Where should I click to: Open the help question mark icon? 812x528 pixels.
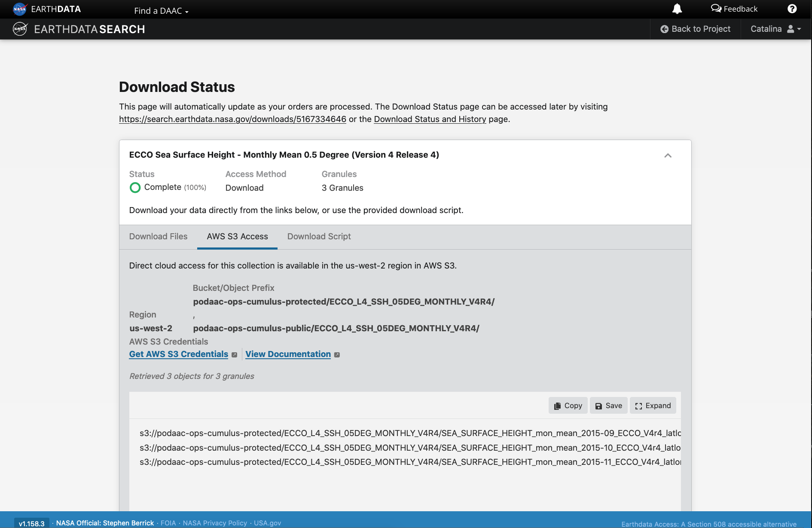(792, 9)
